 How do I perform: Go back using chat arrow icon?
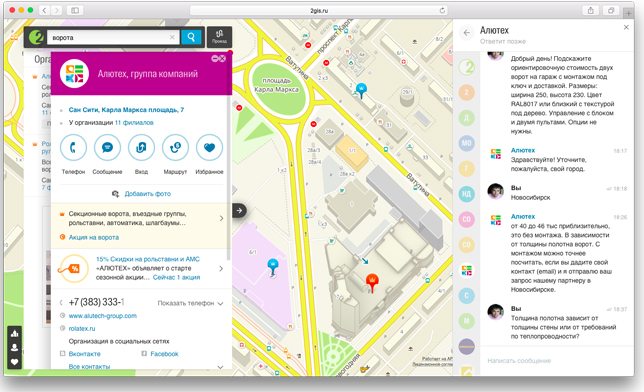point(467,33)
